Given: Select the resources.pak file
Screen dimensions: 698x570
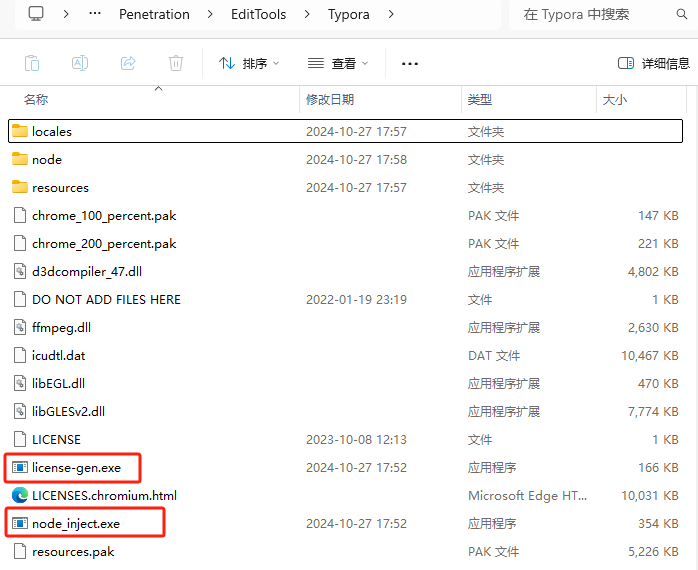Looking at the screenshot, I should 73,551.
